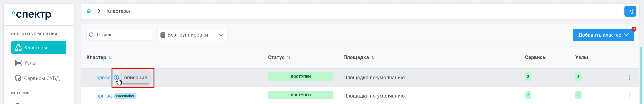Image resolution: width=644 pixels, height=104 pixels.
Task: Click the Pacemaker tag on spr-isa
Action: pyautogui.click(x=125, y=96)
